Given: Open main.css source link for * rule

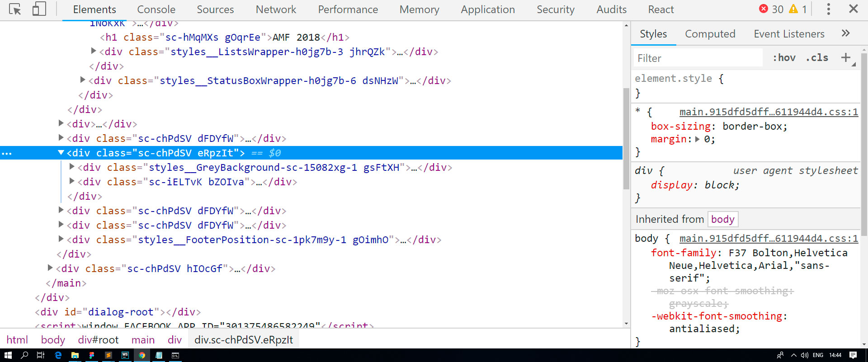Looking at the screenshot, I should 769,112.
